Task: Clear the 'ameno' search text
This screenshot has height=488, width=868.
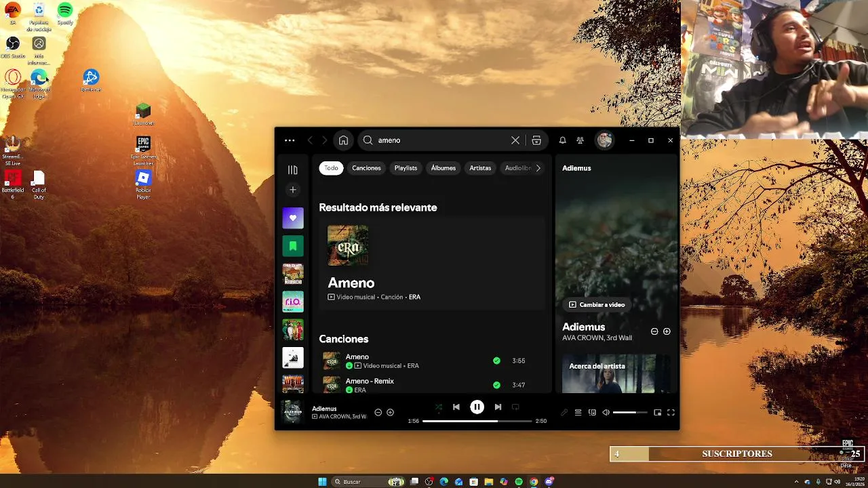Action: (x=515, y=140)
